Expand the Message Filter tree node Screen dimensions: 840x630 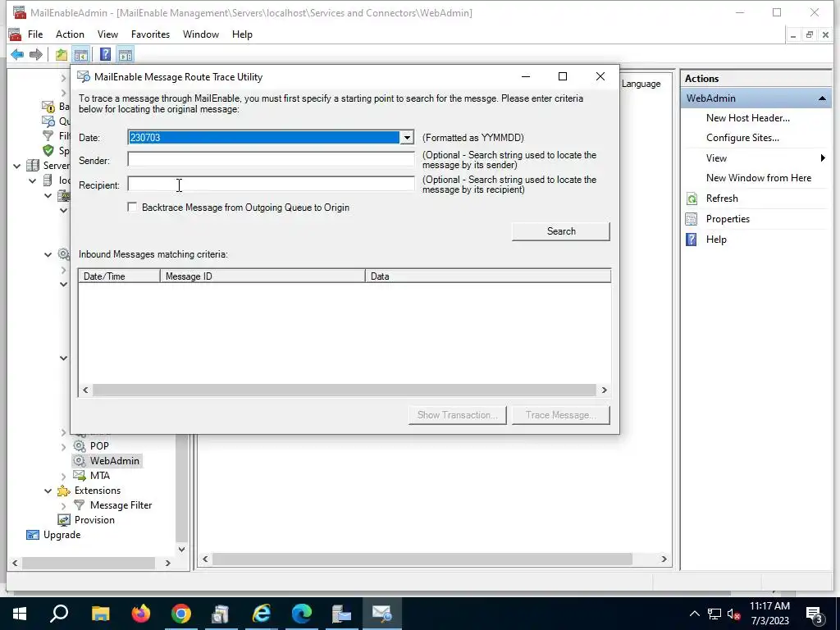pos(64,505)
